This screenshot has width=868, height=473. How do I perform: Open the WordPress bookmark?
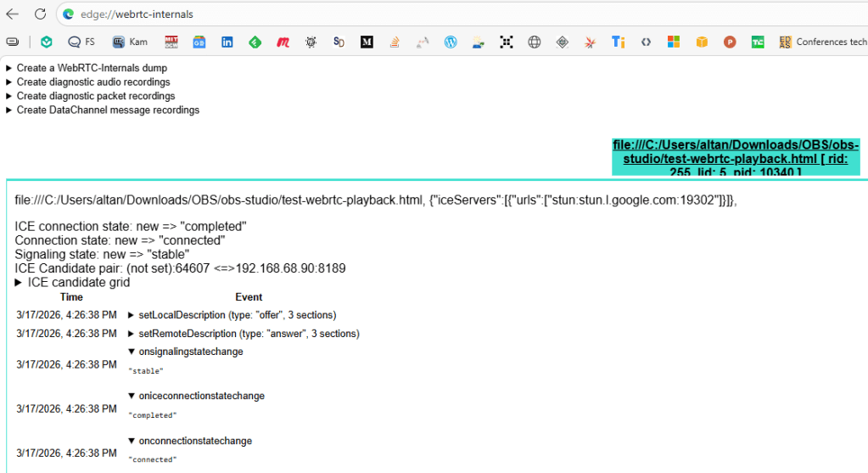[x=451, y=42]
